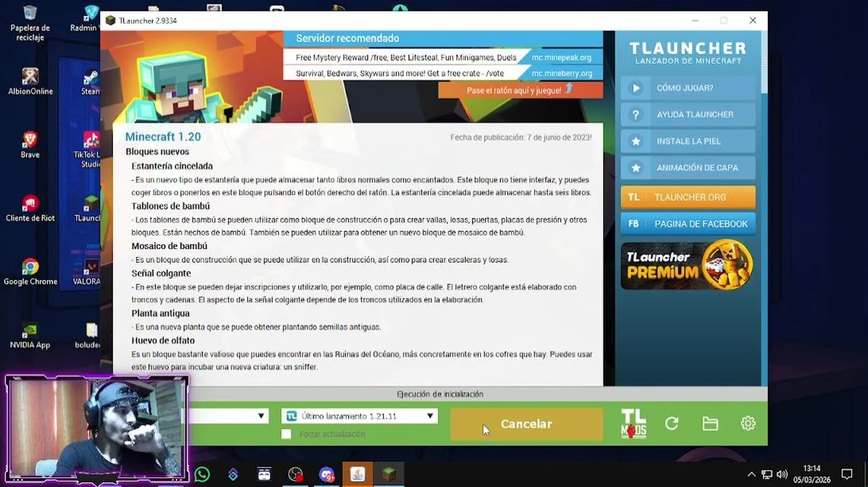
Task: Open TikTok Live Studio desktop shortcut
Action: [89, 149]
